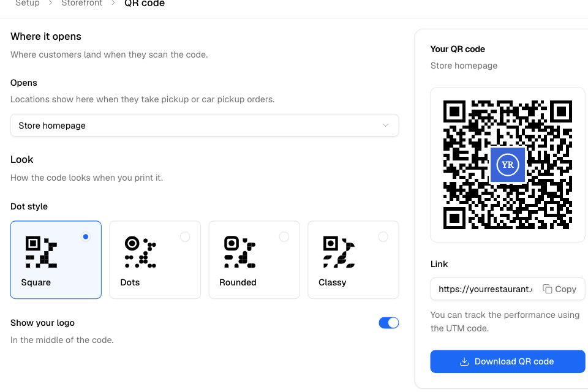The width and height of the screenshot is (588, 392).
Task: Click the Store homepage subtitle in preview
Action: tap(464, 66)
